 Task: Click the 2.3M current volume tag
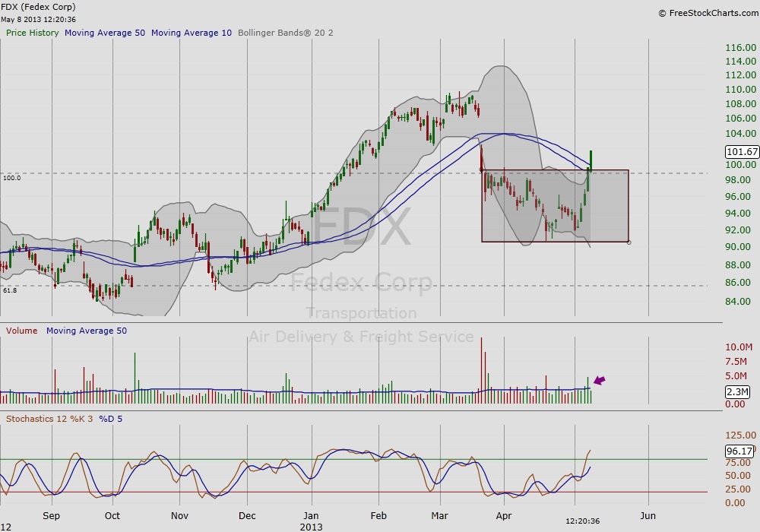(x=738, y=391)
